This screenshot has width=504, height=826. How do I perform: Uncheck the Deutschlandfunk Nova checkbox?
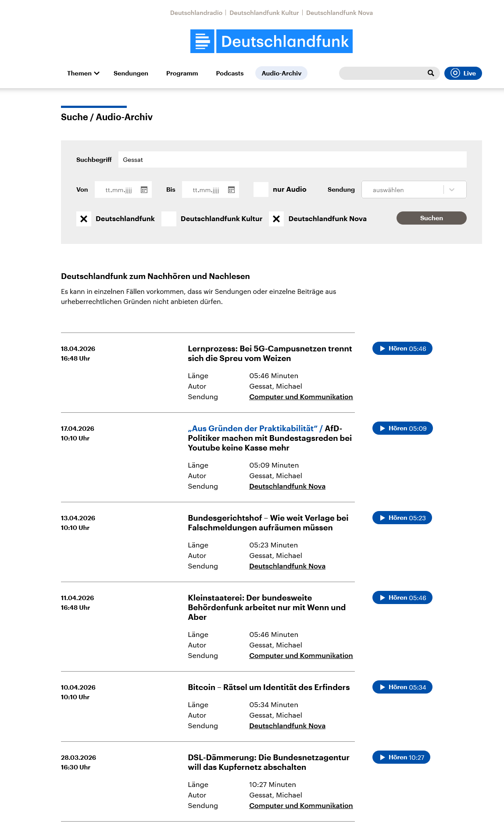point(276,219)
